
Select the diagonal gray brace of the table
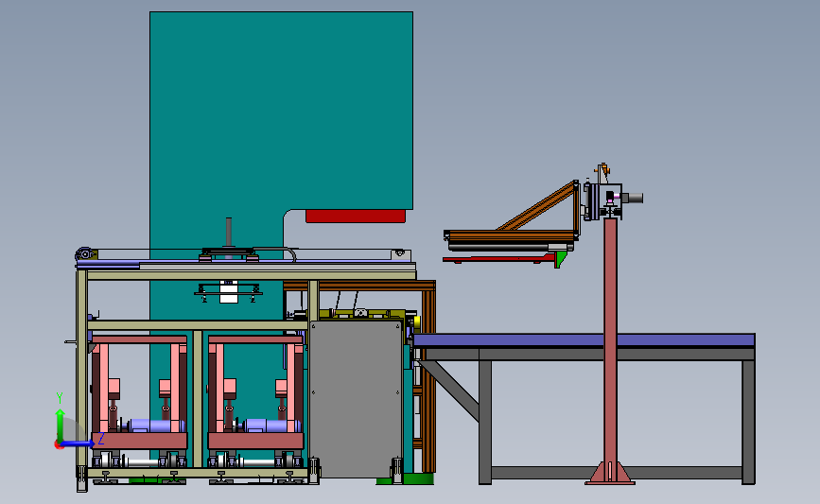[451, 390]
